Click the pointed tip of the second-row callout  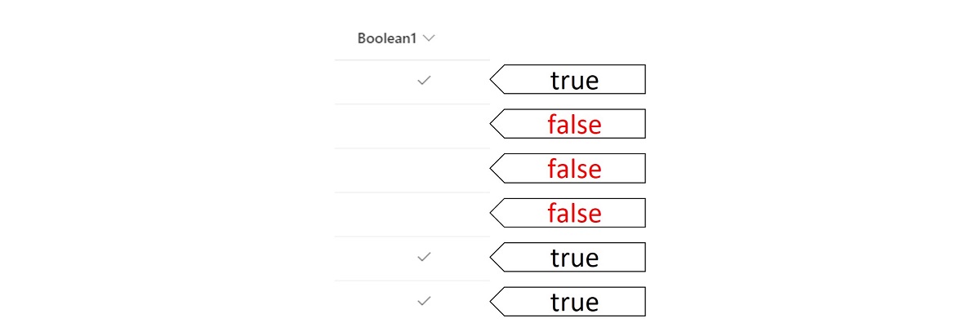coord(492,124)
